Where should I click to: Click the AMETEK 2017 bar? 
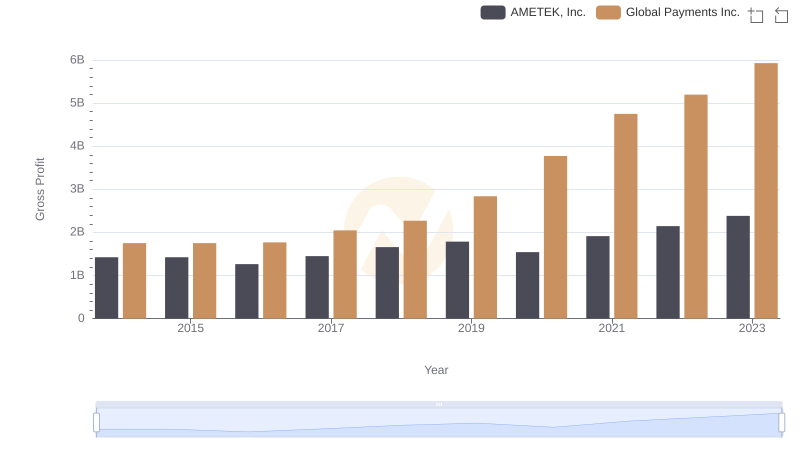317,287
